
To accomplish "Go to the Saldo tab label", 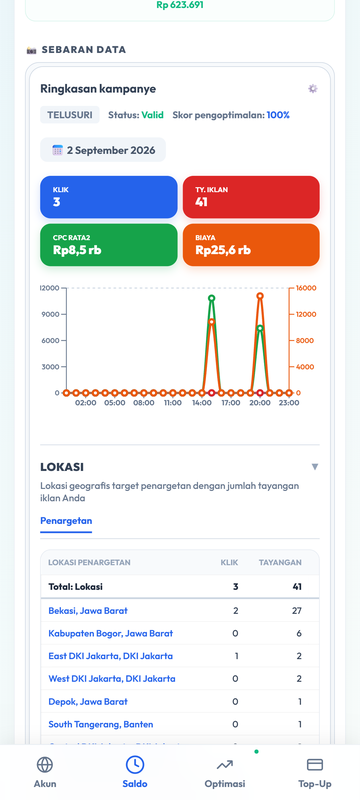I will pyautogui.click(x=135, y=784).
